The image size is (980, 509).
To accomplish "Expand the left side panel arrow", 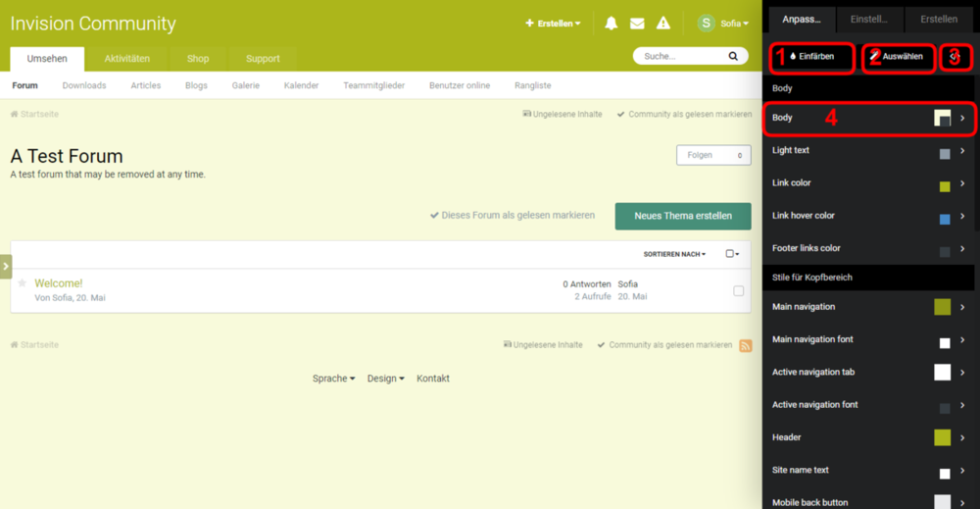I will (x=6, y=266).
